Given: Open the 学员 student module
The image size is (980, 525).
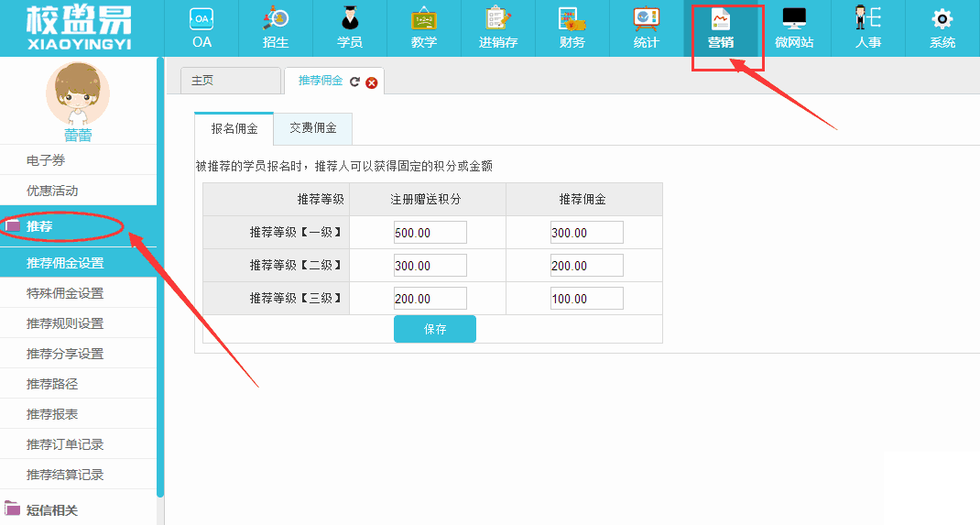Looking at the screenshot, I should [x=349, y=28].
